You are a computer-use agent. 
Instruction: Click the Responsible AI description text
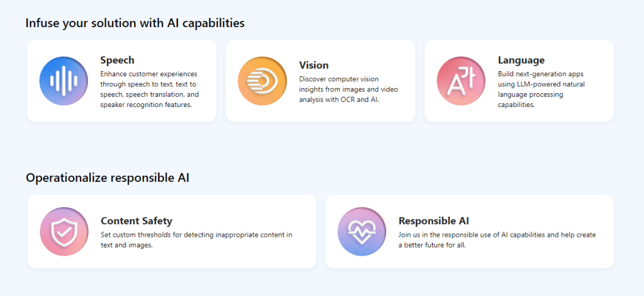coord(497,240)
